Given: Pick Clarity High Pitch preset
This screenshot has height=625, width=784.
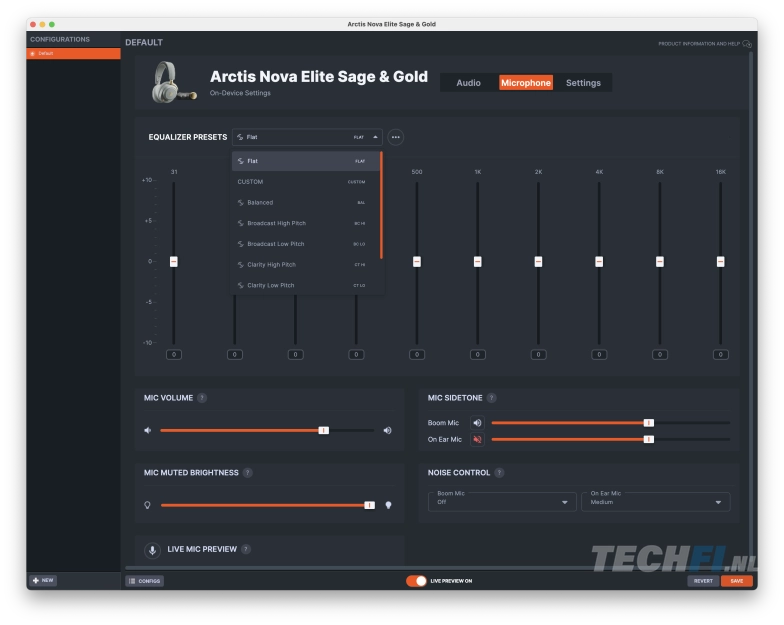Looking at the screenshot, I should tap(306, 265).
